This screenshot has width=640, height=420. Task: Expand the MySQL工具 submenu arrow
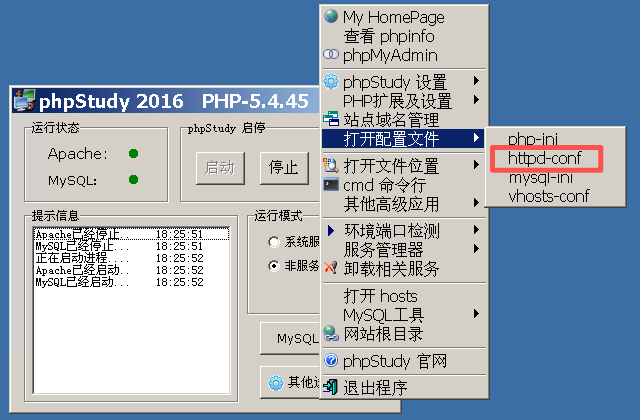[476, 314]
